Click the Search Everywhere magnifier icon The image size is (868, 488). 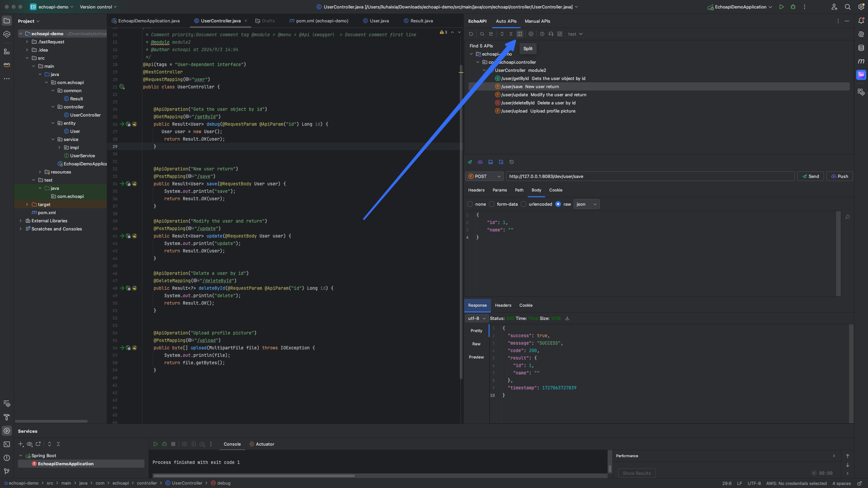click(848, 7)
